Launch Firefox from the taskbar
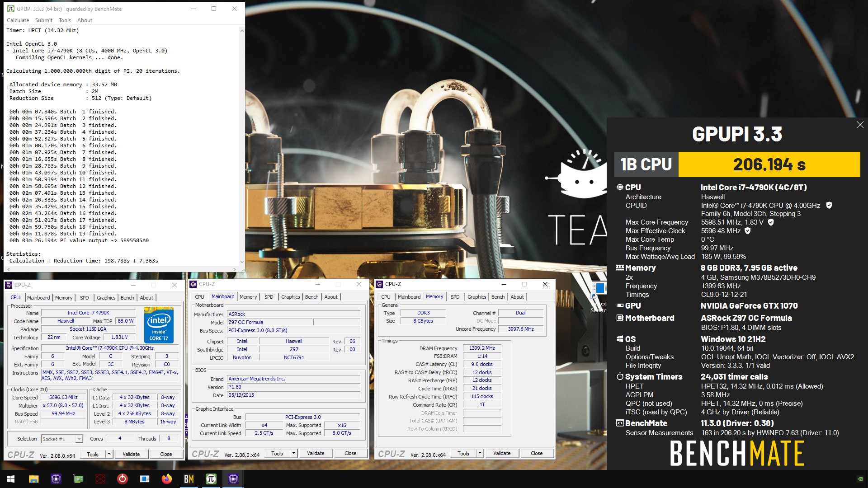Image resolution: width=868 pixels, height=488 pixels. pyautogui.click(x=167, y=479)
